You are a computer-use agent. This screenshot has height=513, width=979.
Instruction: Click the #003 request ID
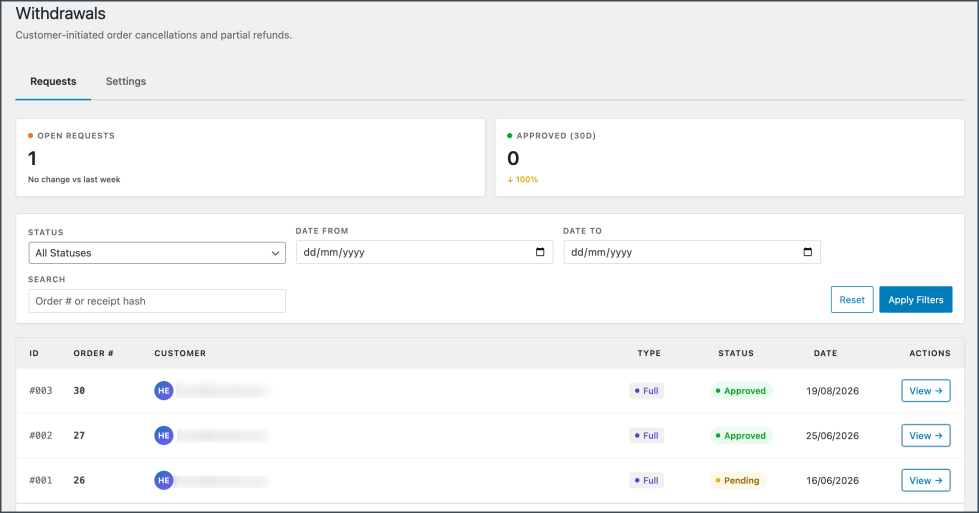point(41,391)
